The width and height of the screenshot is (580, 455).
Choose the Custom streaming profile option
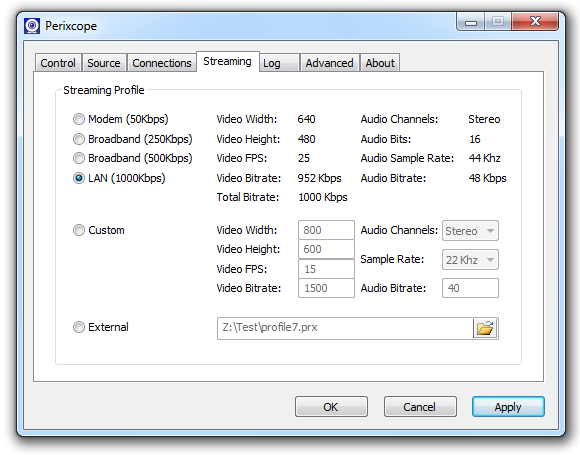click(98, 230)
